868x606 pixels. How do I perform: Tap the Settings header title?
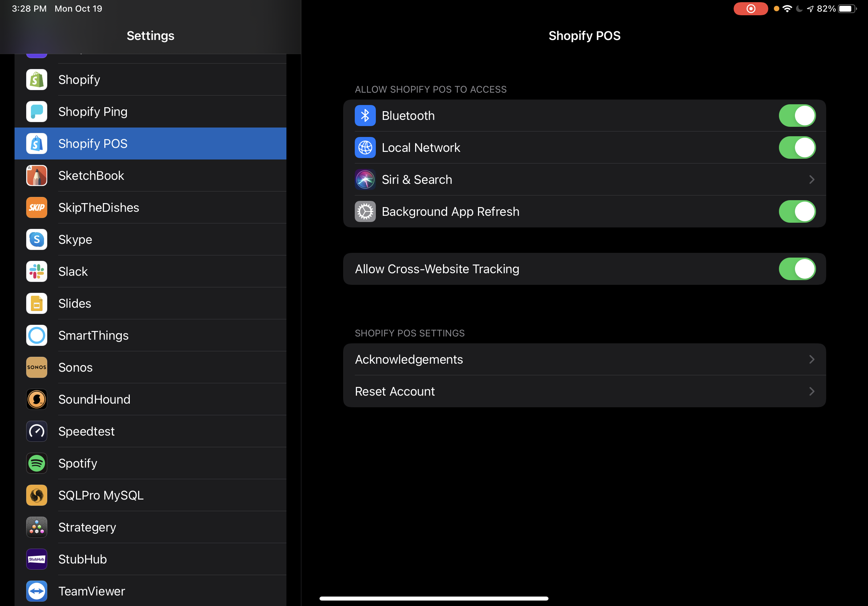(150, 36)
